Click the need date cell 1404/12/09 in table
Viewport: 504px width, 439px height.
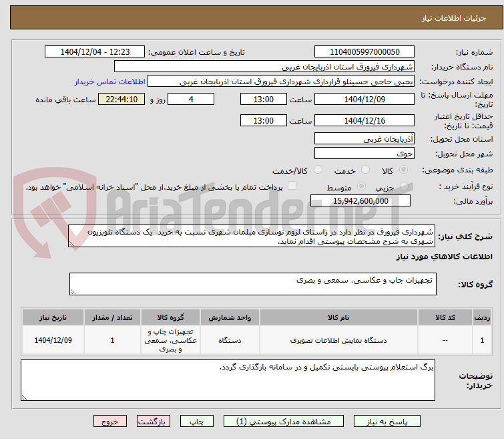coord(53,340)
